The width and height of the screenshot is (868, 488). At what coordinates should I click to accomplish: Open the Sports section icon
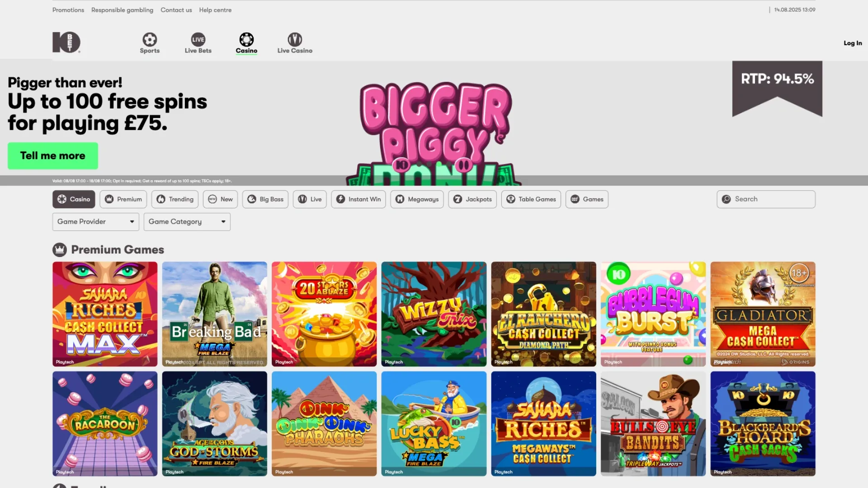pos(150,39)
